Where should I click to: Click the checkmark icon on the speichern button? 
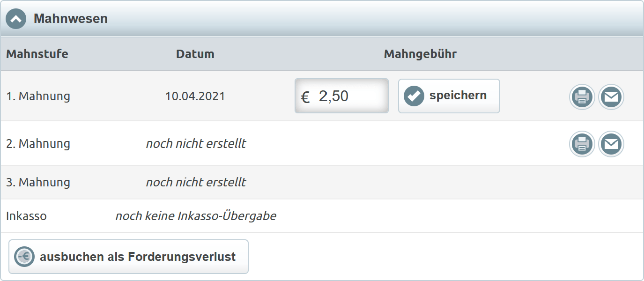pyautogui.click(x=414, y=96)
